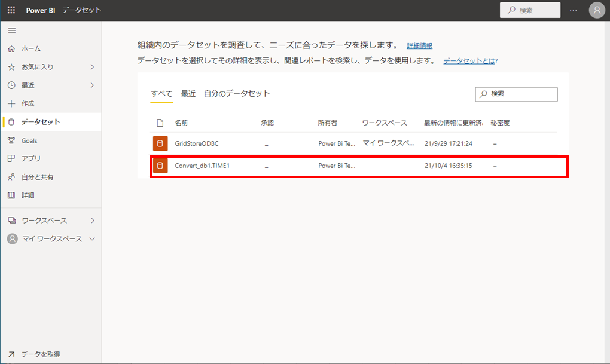Click the 詳細情報 link
Image resolution: width=610 pixels, height=364 pixels.
tap(420, 46)
